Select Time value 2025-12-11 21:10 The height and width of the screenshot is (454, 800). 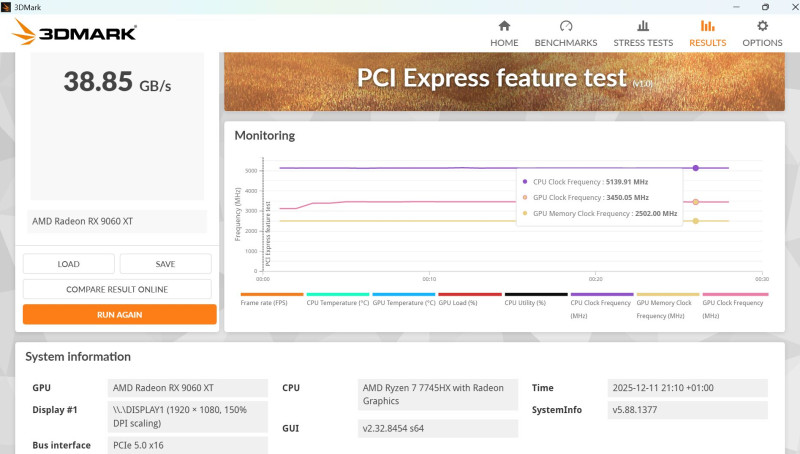point(688,388)
